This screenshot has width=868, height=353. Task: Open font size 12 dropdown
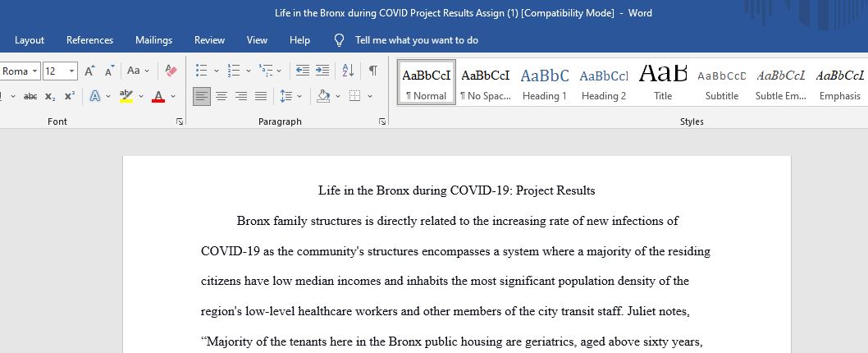click(72, 71)
